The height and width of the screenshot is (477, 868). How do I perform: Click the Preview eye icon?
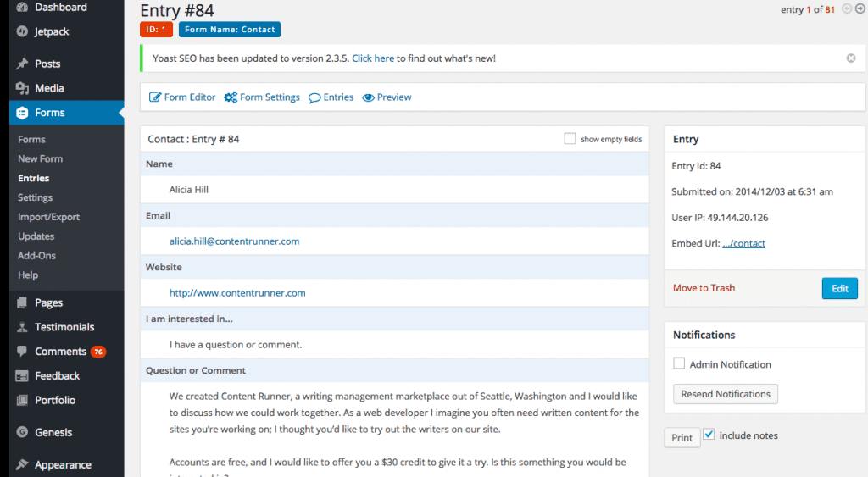tap(368, 97)
